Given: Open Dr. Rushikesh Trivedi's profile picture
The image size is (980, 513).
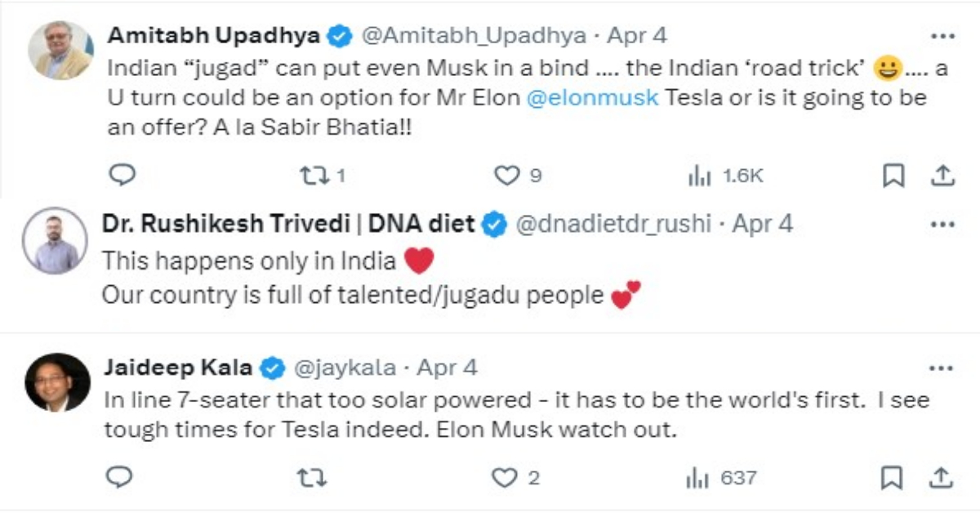Looking at the screenshot, I should click(x=55, y=241).
